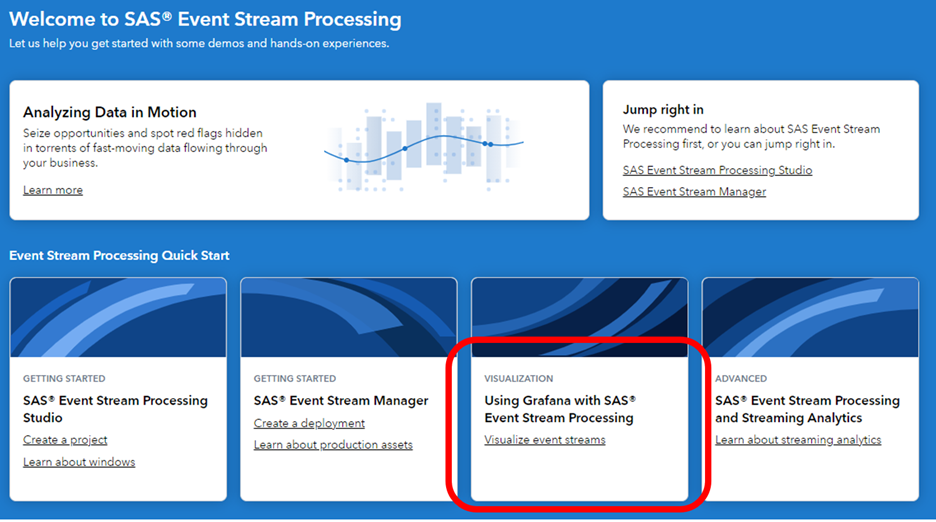Click the data-in-motion chart illustration
The height and width of the screenshot is (522, 936).
click(423, 147)
